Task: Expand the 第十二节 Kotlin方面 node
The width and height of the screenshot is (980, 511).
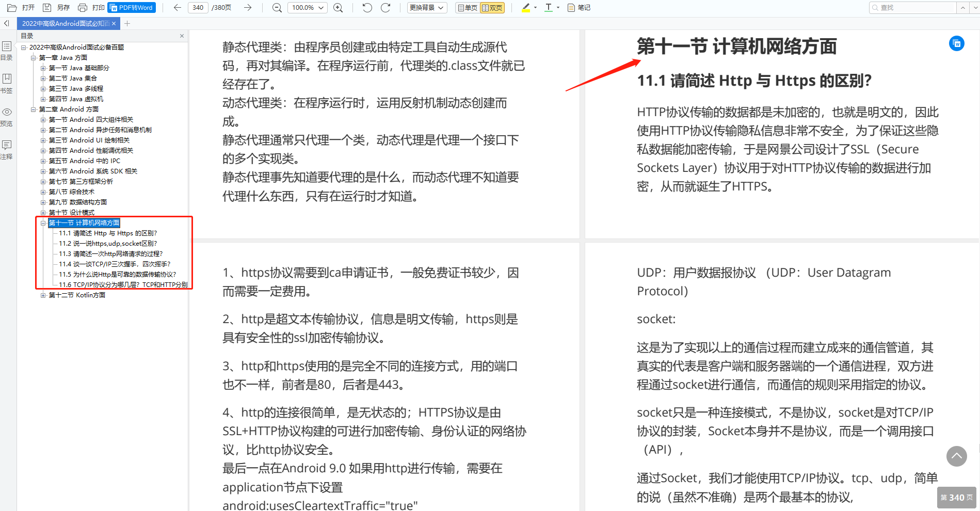Action: coord(43,295)
